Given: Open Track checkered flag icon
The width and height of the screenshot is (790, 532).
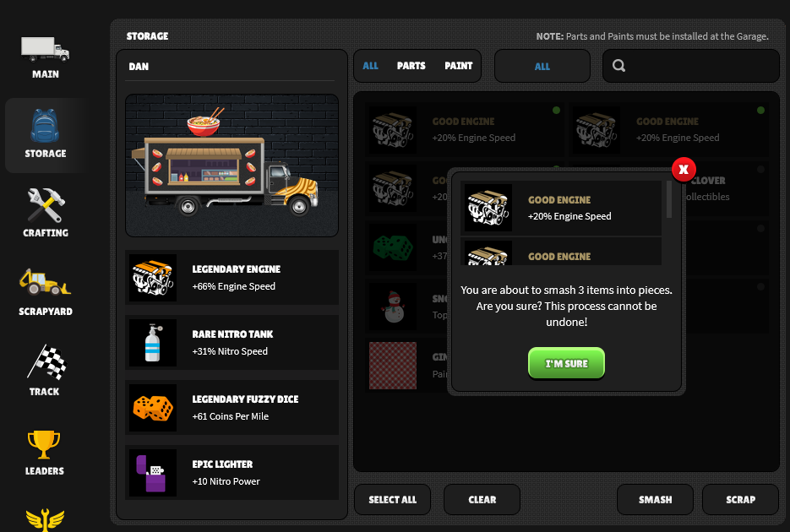Looking at the screenshot, I should [x=47, y=362].
